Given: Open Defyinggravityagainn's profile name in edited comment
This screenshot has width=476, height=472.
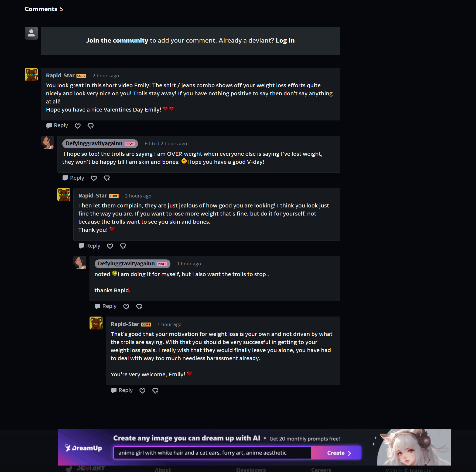Looking at the screenshot, I should coord(94,143).
